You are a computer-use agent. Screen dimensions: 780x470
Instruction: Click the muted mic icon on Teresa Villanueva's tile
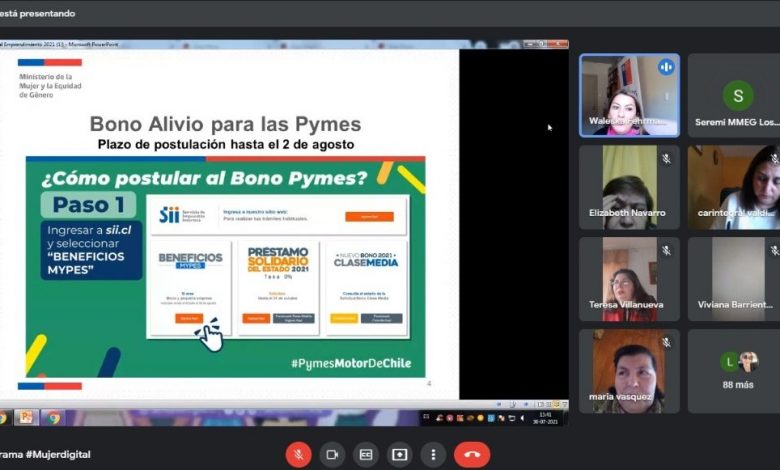(665, 251)
